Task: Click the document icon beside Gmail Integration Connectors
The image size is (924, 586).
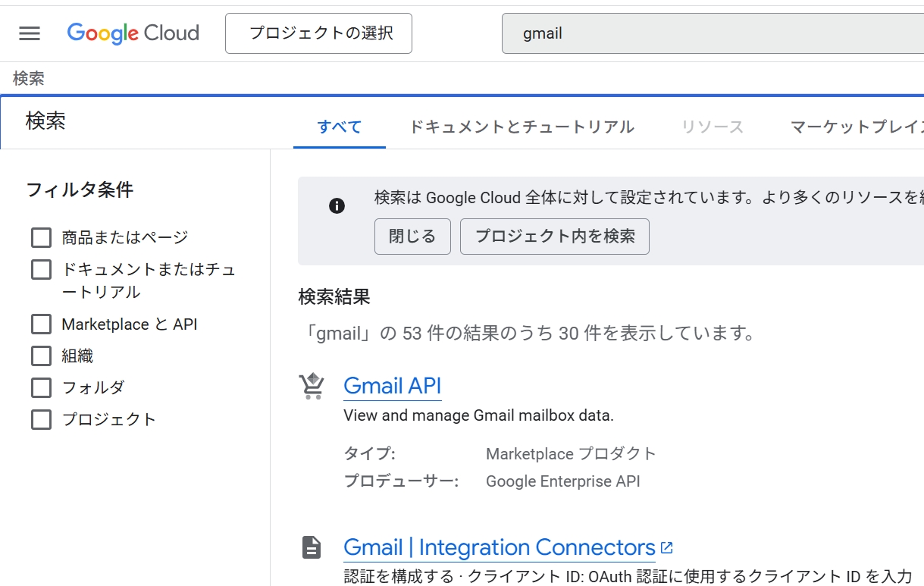Action: 312,547
